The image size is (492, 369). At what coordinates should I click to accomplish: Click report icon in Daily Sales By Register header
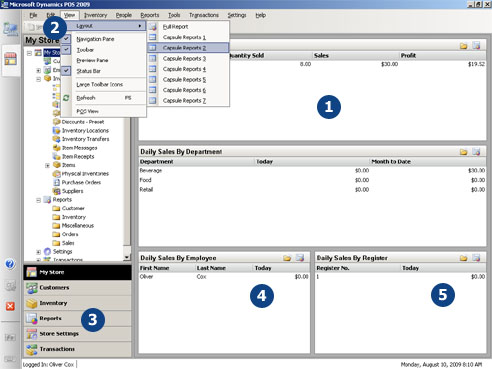[476, 258]
